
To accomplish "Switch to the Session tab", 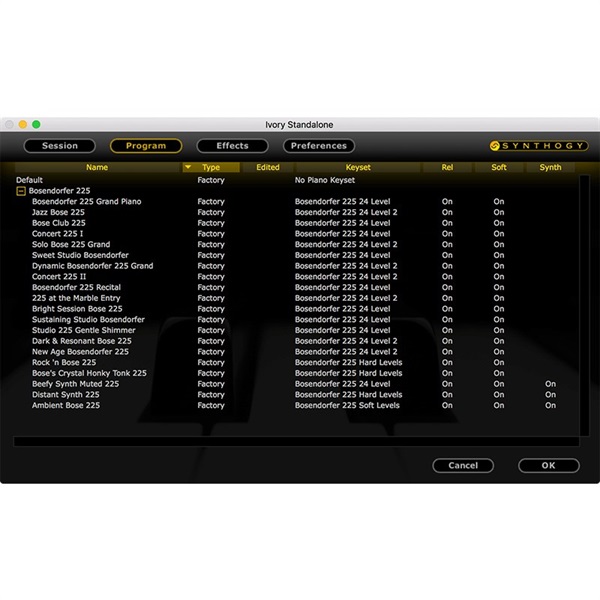I will tap(60, 146).
